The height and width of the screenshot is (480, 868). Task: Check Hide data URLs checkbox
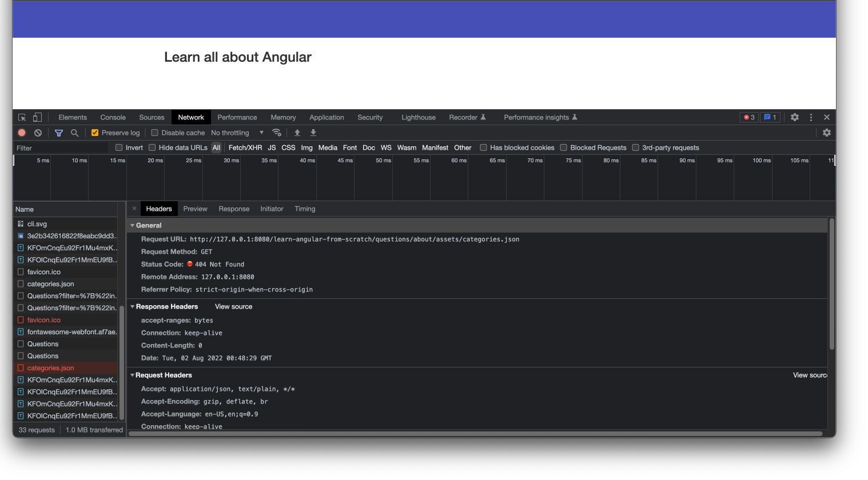152,147
